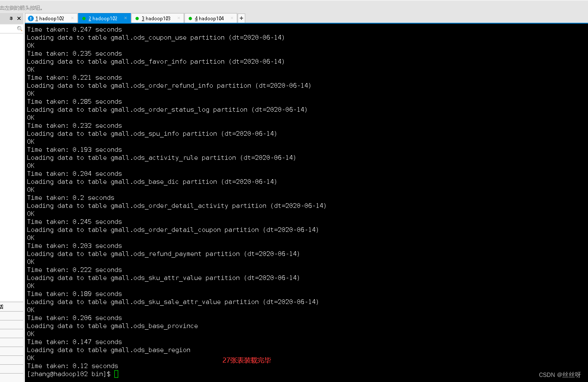The height and width of the screenshot is (382, 588).
Task: Click the line loading gmall.ods_base_dic partition
Action: (x=152, y=182)
